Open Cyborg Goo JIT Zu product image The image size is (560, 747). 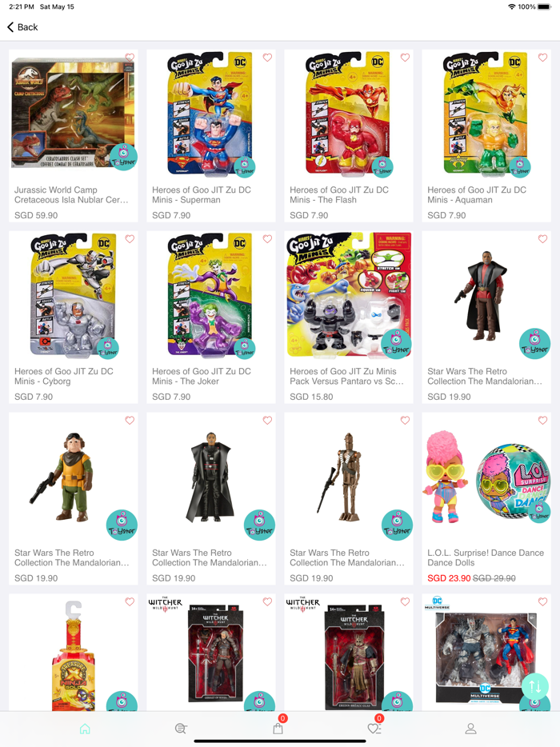[74, 294]
